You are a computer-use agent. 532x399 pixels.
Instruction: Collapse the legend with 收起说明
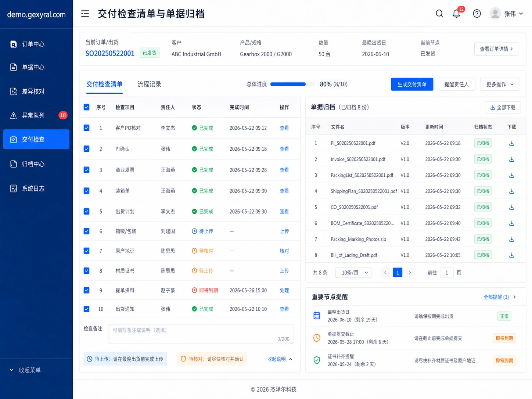click(x=280, y=359)
